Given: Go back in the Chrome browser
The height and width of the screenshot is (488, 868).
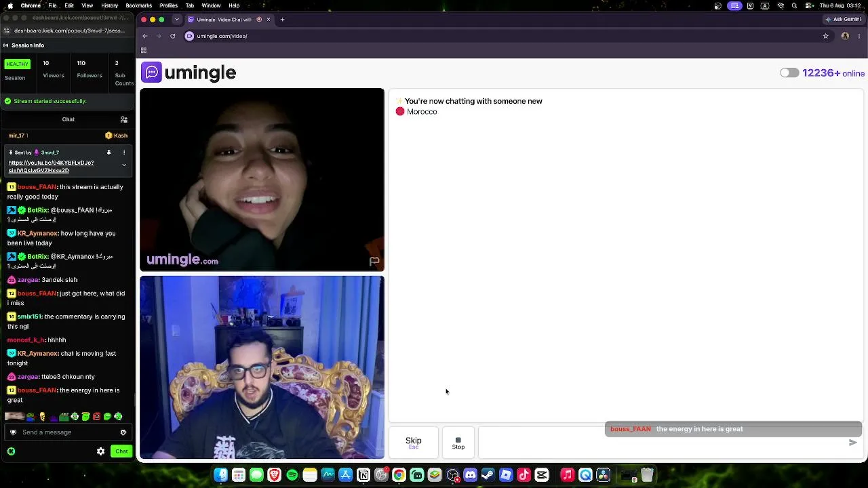Looking at the screenshot, I should (144, 36).
